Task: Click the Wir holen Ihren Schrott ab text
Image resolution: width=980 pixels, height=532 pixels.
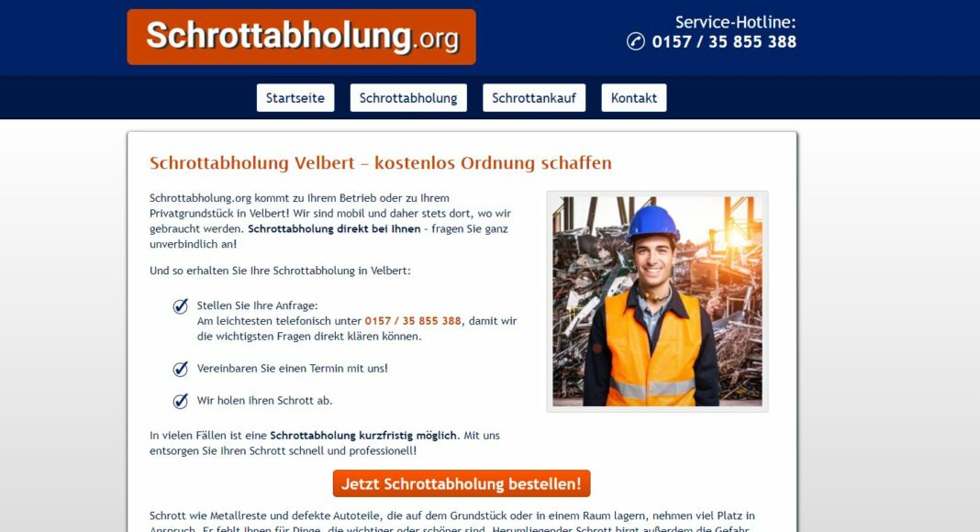Action: 264,401
